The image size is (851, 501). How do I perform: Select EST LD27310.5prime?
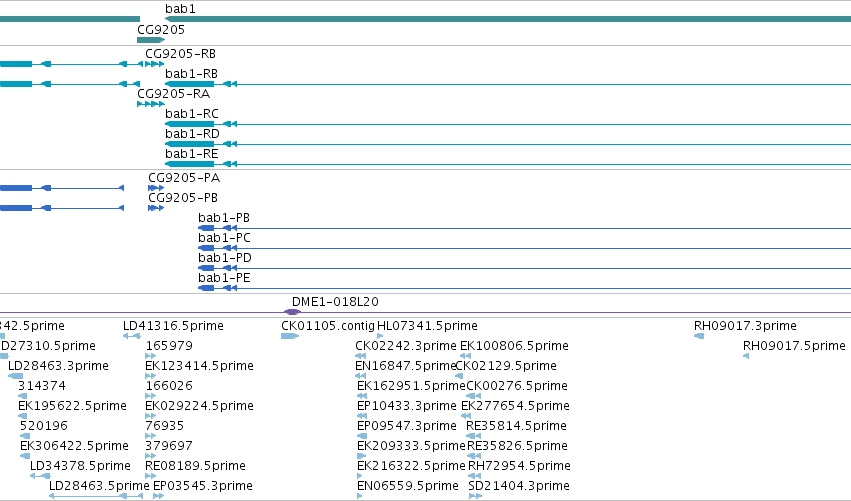click(x=48, y=346)
